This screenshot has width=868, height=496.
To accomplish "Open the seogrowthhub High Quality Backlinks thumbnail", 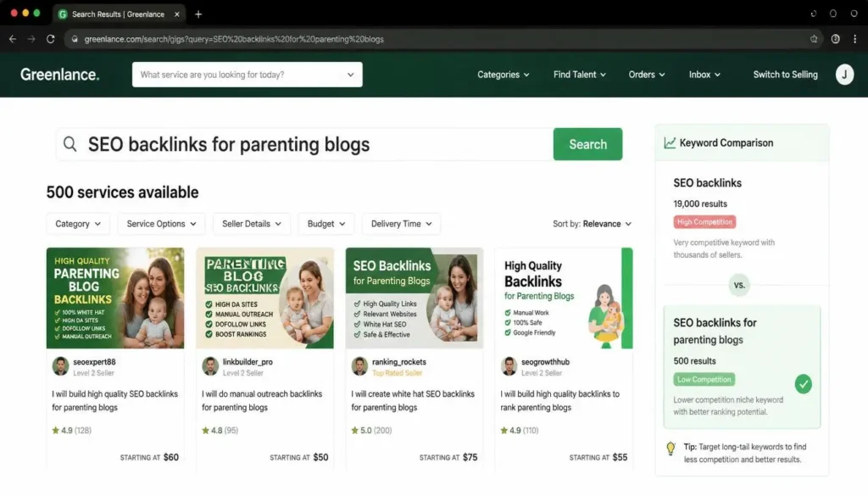I will click(564, 298).
